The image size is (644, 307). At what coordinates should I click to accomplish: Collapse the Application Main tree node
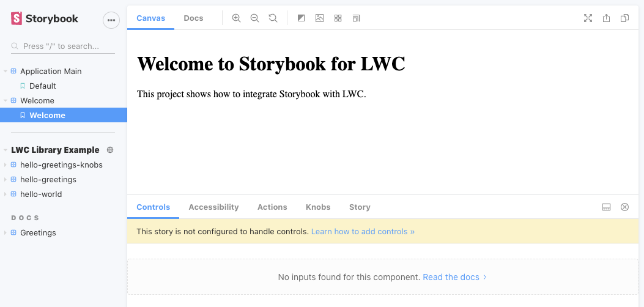(6, 71)
